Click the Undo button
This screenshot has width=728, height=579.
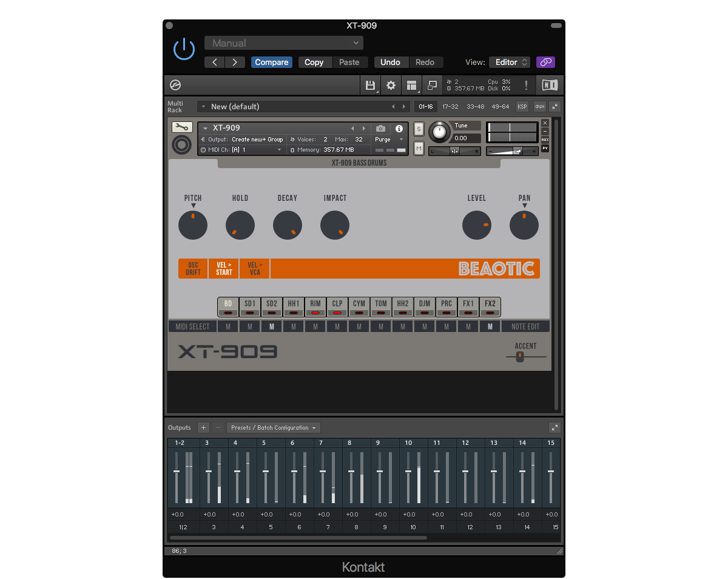(x=390, y=62)
